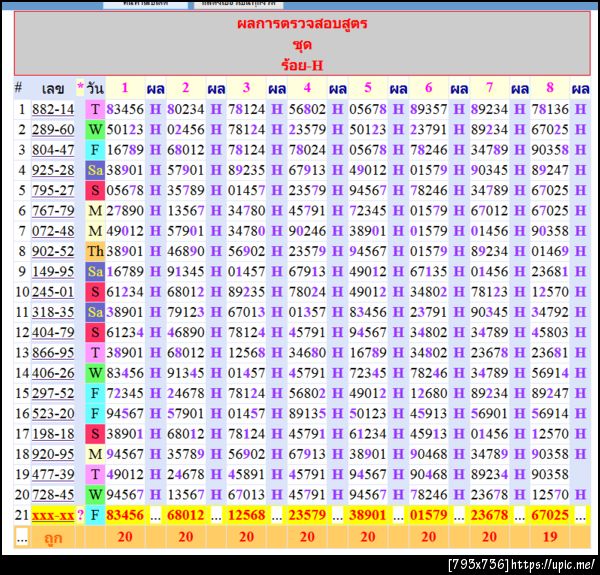
Task: Click the เลข column header
Action: [x=53, y=89]
